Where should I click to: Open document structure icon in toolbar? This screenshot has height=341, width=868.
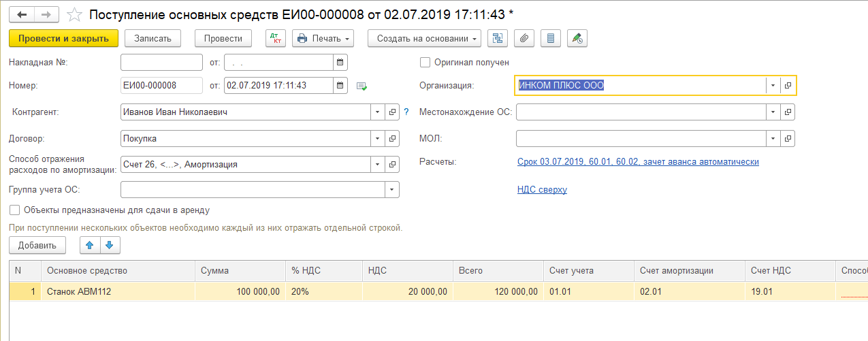point(498,38)
